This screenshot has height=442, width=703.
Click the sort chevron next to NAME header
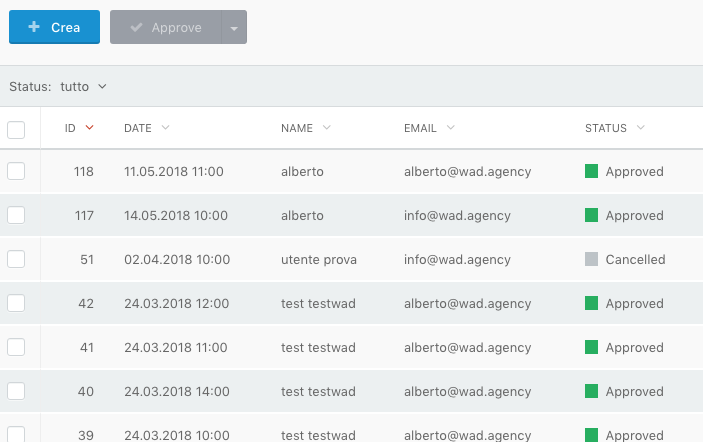tap(326, 128)
